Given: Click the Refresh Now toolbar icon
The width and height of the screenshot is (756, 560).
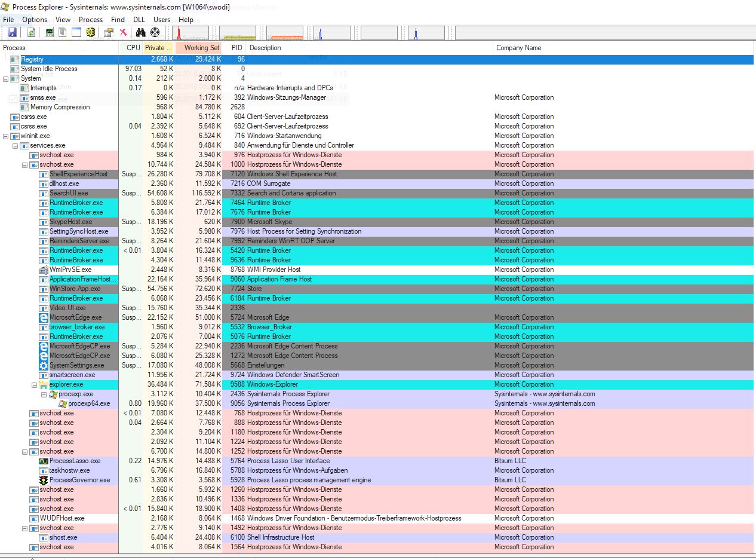Looking at the screenshot, I should (x=31, y=32).
